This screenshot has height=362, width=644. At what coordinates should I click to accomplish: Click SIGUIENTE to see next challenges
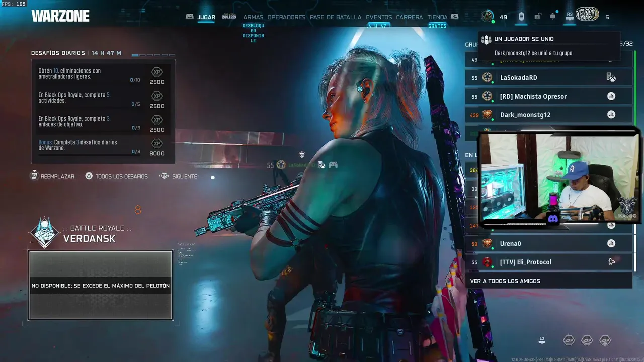coord(179,176)
